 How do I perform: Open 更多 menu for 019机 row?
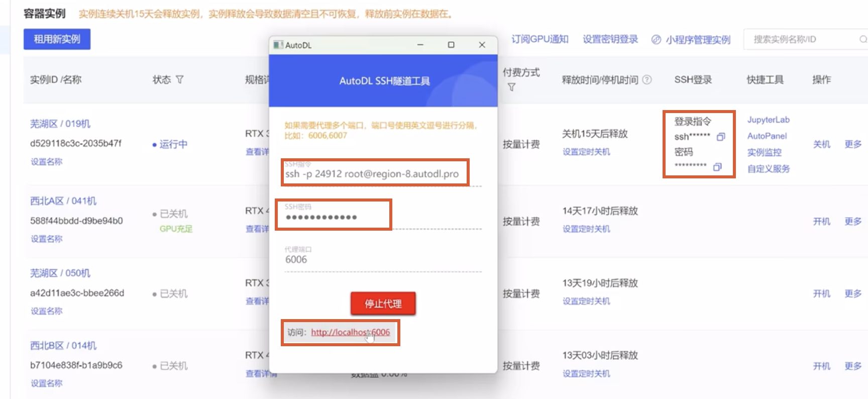(853, 144)
